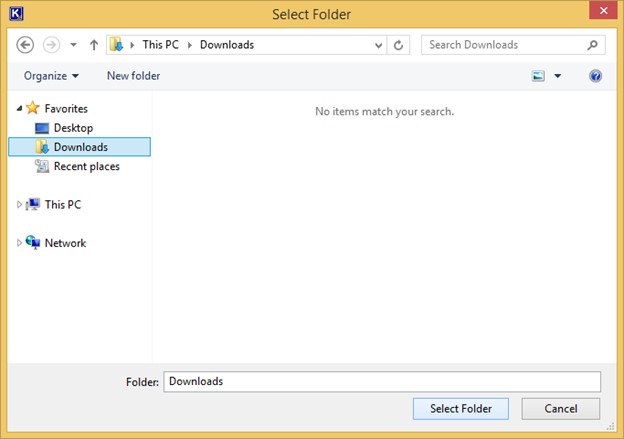Expand the Network tree node
This screenshot has width=624, height=439.
[x=19, y=243]
